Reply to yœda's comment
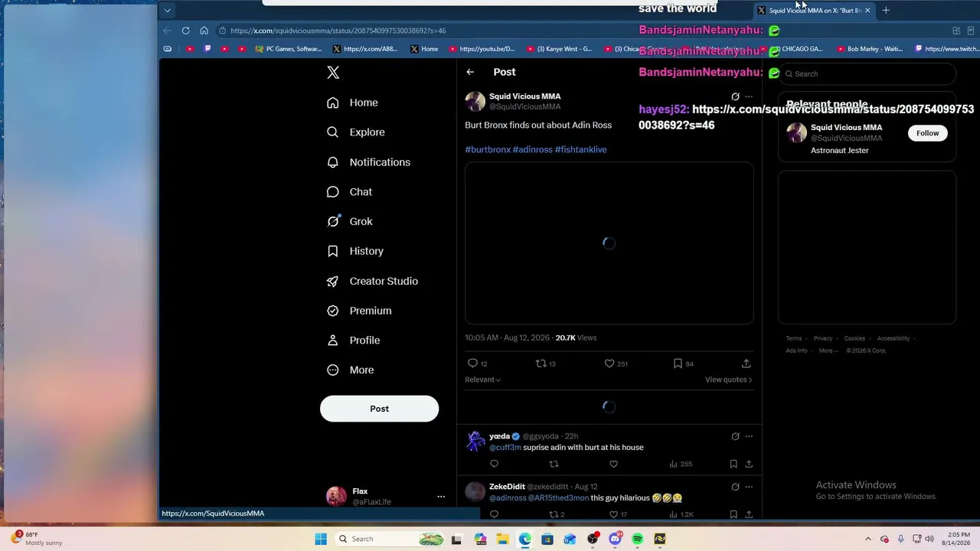This screenshot has width=980, height=551. point(494,464)
